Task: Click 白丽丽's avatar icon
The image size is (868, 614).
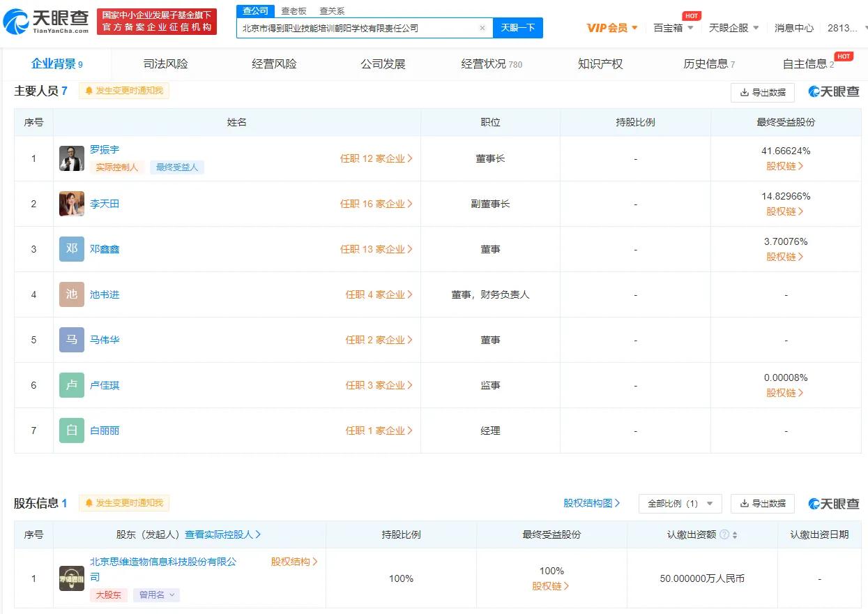Action: 72,430
